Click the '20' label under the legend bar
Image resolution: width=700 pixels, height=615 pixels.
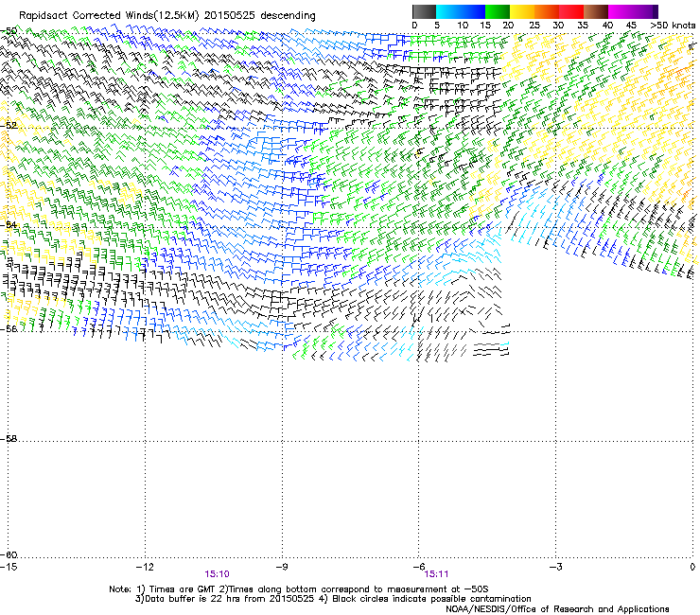(x=508, y=26)
